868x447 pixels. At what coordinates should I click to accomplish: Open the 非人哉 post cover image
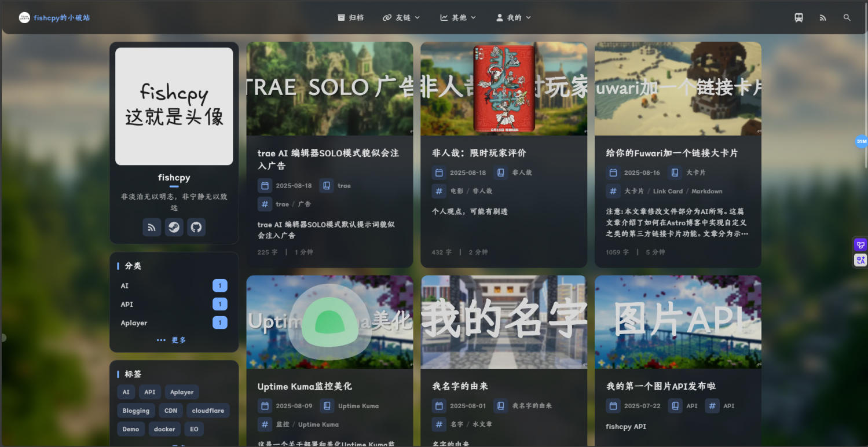(504, 89)
